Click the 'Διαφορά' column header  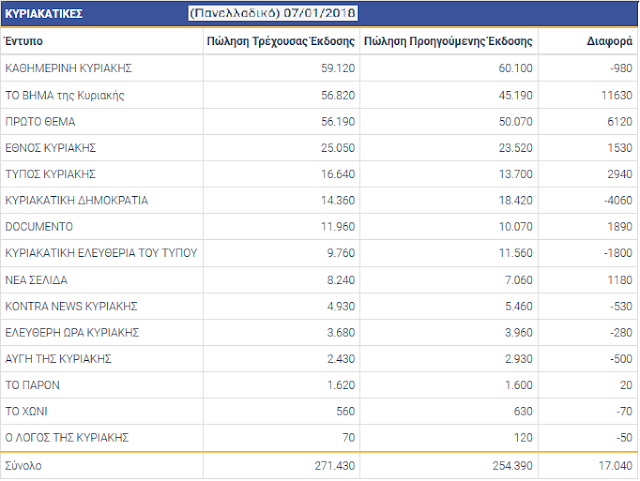point(610,41)
